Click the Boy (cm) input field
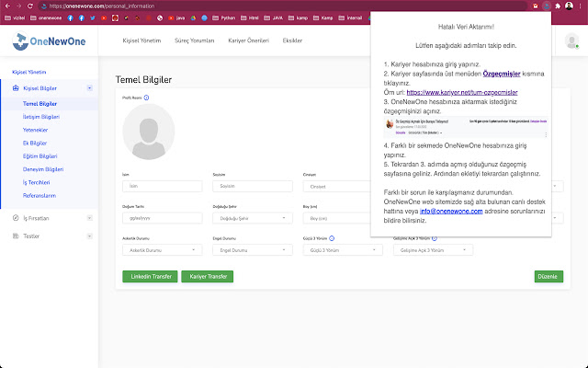The width and height of the screenshot is (588, 368). (x=337, y=218)
